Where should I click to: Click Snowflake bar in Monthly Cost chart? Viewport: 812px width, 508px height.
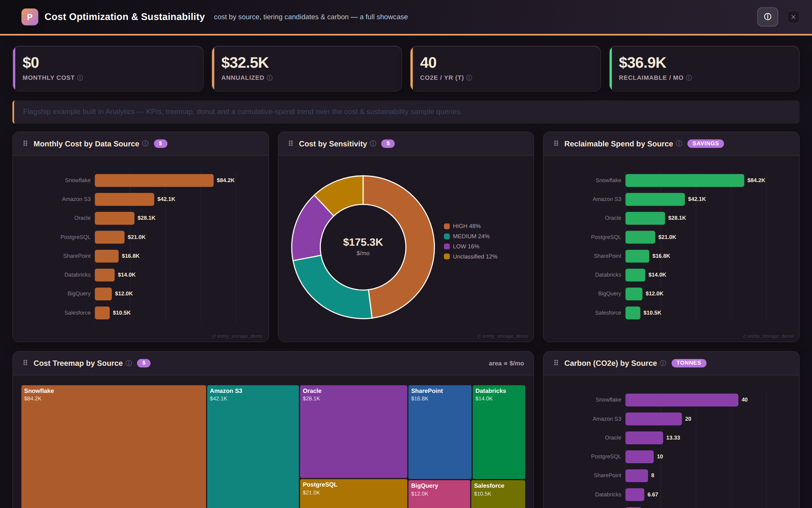coord(154,180)
